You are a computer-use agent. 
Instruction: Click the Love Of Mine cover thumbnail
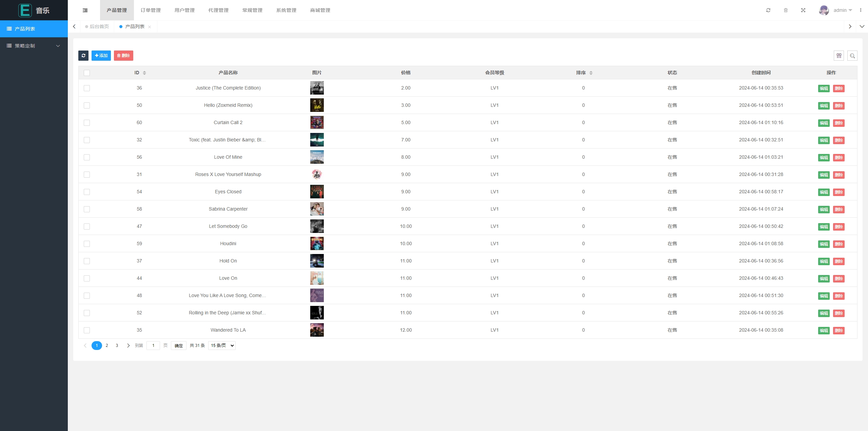[317, 157]
